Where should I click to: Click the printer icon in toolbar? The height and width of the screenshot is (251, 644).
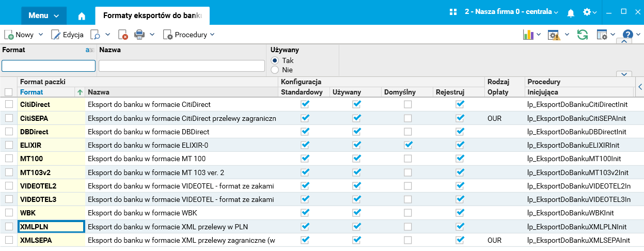(x=139, y=35)
